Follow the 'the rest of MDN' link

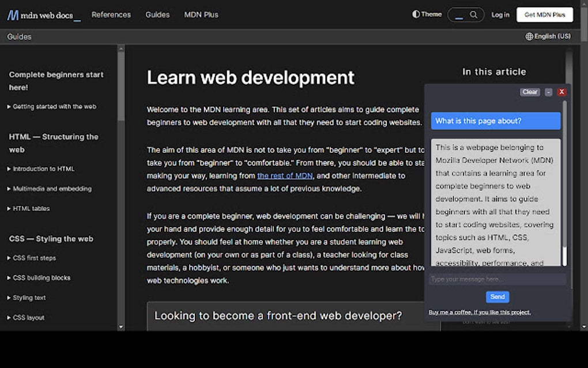pyautogui.click(x=284, y=175)
